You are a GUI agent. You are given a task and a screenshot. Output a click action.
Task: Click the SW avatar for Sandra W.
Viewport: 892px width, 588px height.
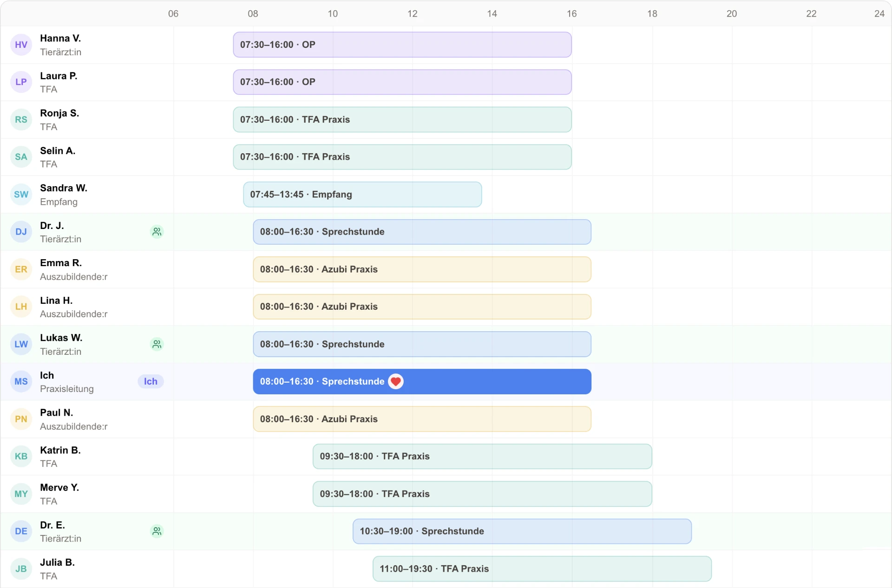[x=21, y=194]
